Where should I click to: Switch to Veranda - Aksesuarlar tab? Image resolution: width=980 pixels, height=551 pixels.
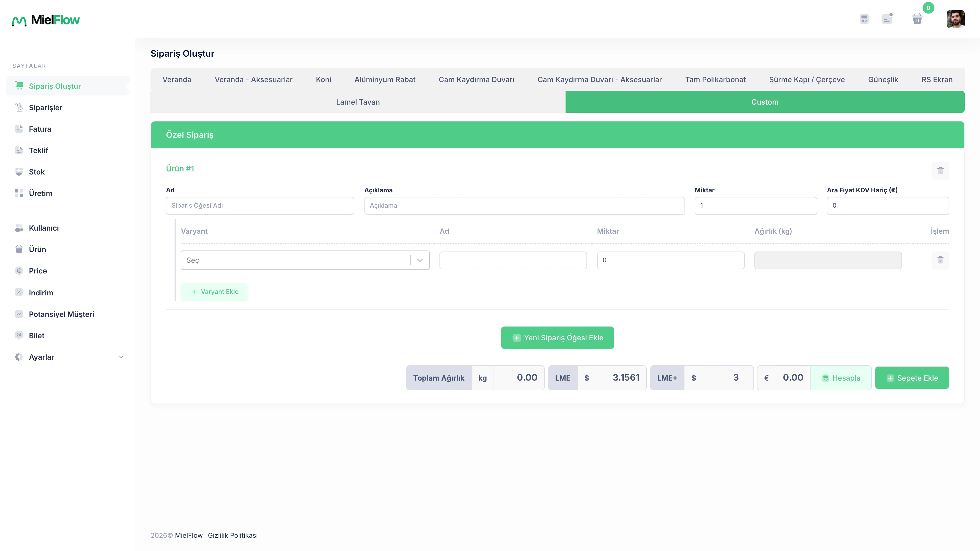point(253,80)
